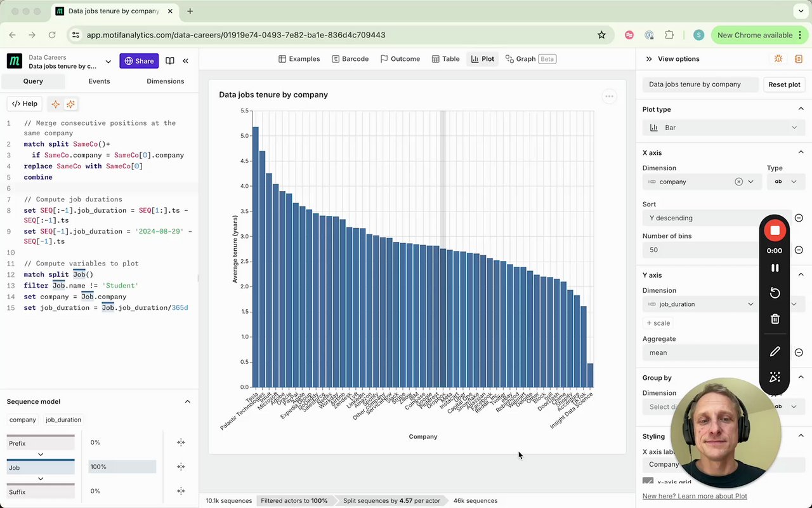812x508 pixels.
Task: Open the X axis Type dropdown
Action: click(785, 182)
